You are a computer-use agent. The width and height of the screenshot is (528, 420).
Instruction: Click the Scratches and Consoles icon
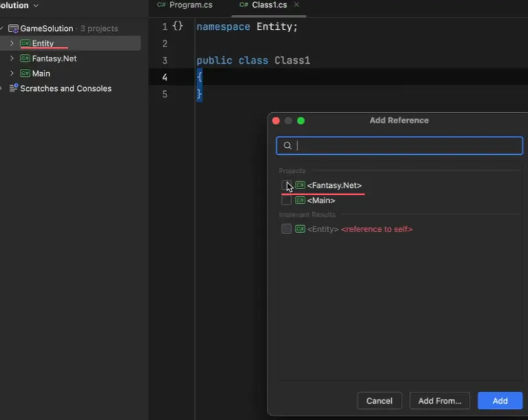click(14, 88)
